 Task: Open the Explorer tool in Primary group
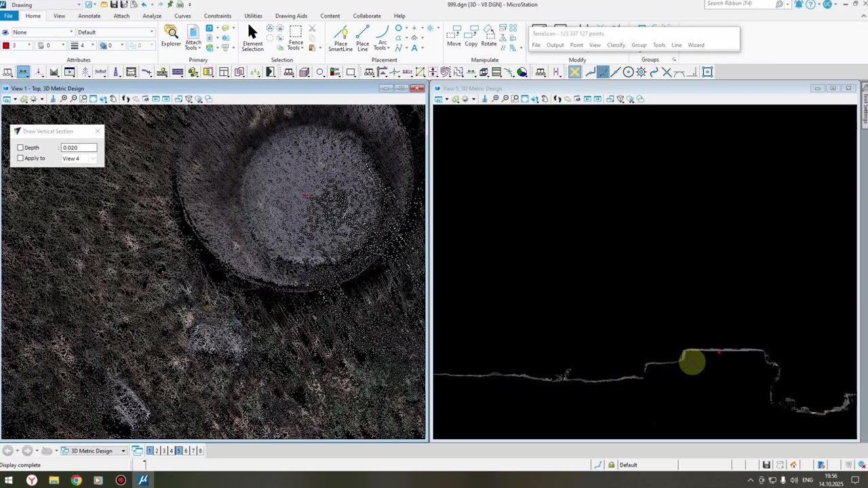pyautogui.click(x=171, y=36)
